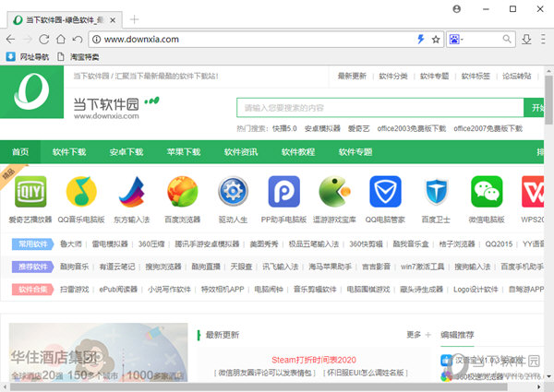
Task: Open the ePub阅读器 link
Action: tap(118, 290)
